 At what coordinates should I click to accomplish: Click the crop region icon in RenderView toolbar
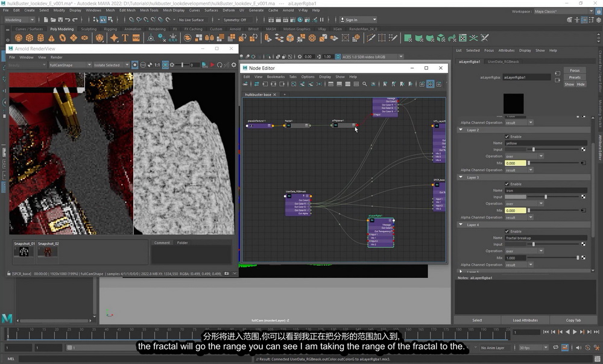pyautogui.click(x=165, y=65)
